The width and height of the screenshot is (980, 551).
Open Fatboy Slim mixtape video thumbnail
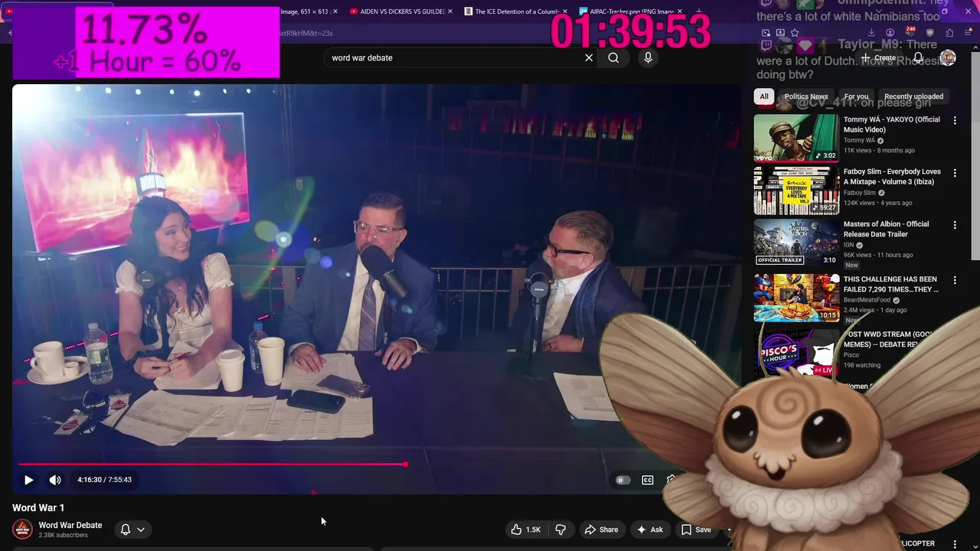click(x=796, y=191)
